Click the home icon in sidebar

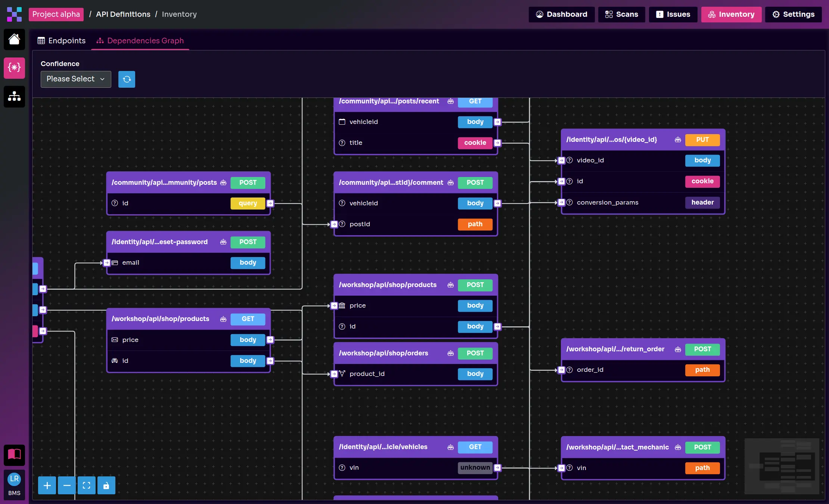point(14,39)
